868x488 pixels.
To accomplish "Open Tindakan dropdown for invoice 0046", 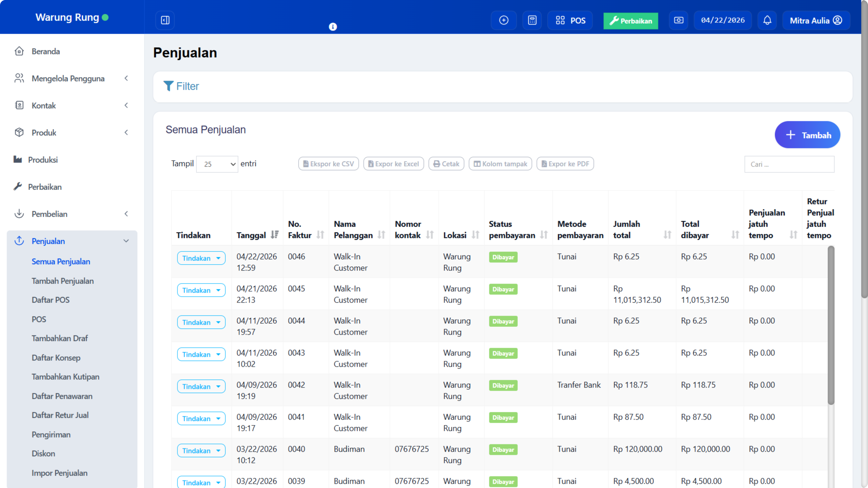I will pos(201,258).
